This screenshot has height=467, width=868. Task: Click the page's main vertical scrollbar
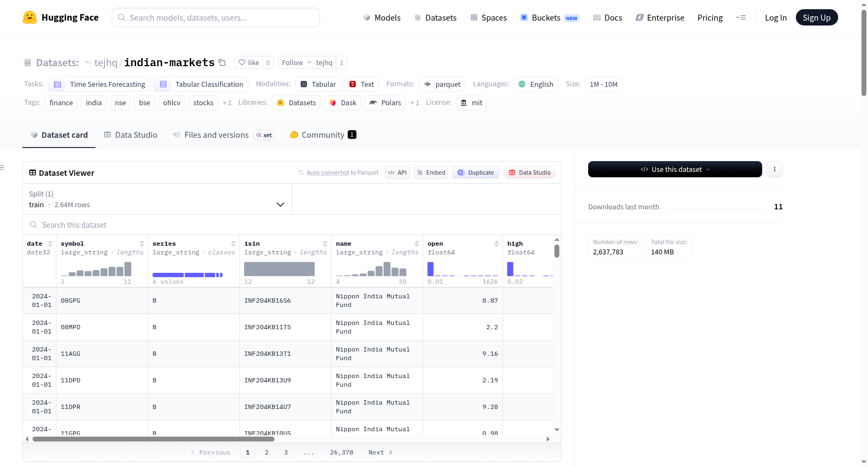[x=864, y=53]
